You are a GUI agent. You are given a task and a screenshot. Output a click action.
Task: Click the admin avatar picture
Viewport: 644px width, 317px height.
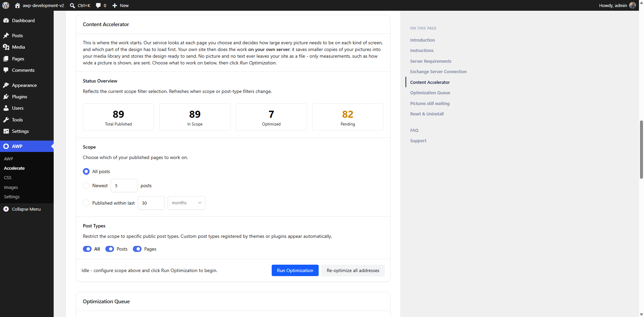click(633, 5)
